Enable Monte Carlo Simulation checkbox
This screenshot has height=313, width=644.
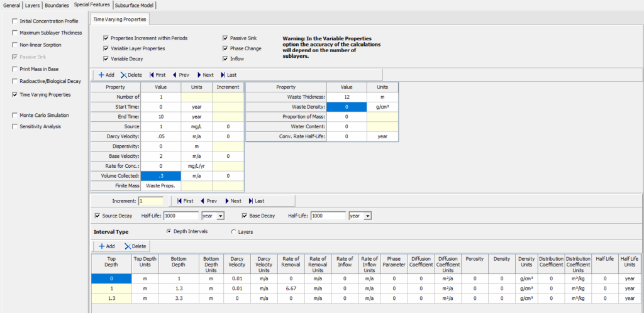[x=15, y=116]
